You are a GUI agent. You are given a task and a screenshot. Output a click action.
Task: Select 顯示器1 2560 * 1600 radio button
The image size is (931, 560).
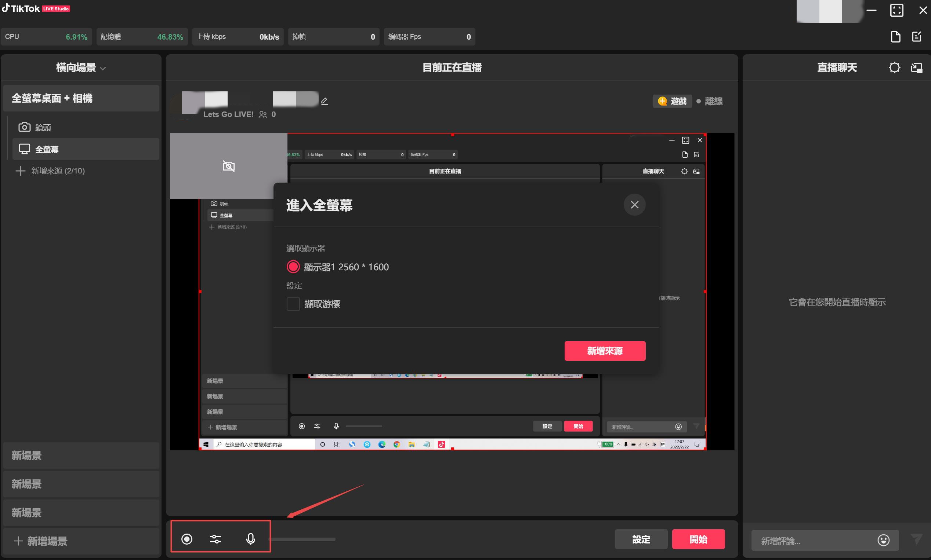coord(293,267)
